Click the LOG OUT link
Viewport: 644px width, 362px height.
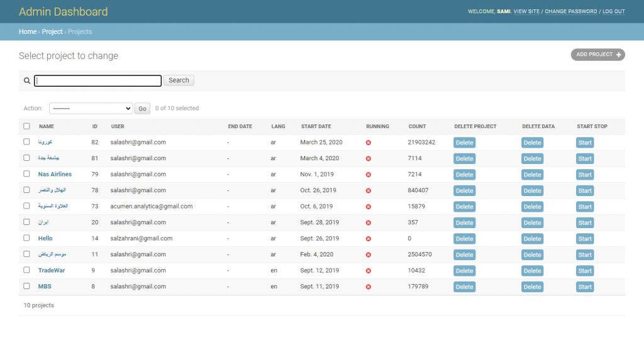point(614,11)
